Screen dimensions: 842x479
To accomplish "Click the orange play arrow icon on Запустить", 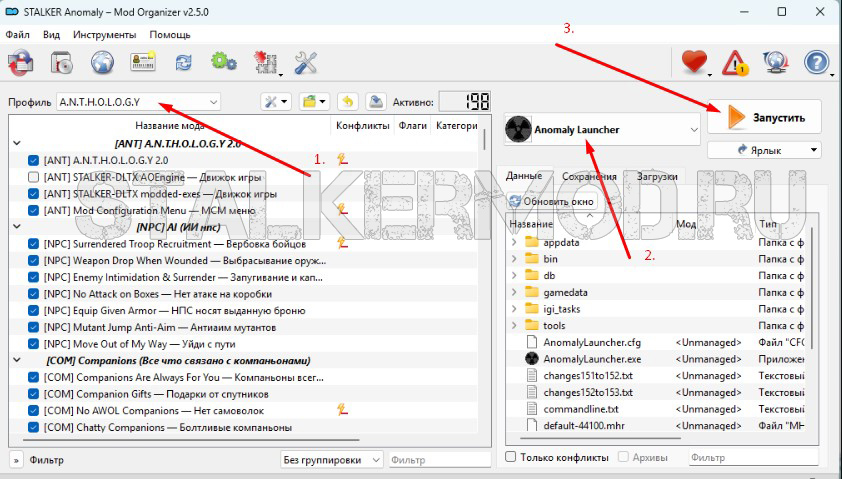I will [736, 117].
